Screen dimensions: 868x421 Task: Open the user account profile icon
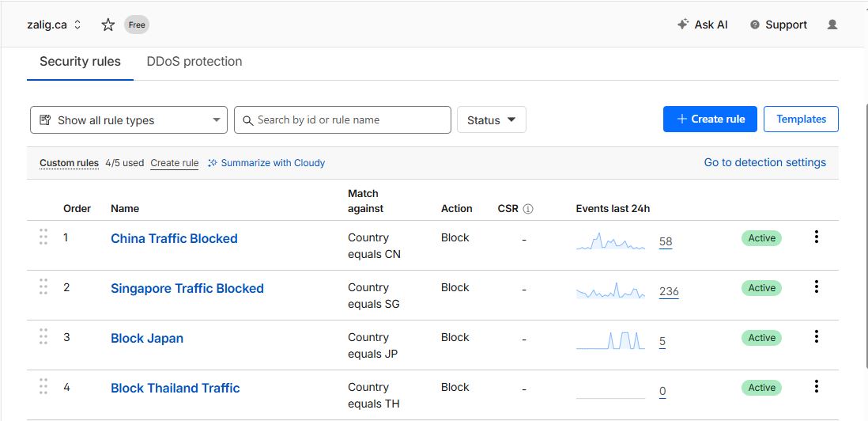pyautogui.click(x=832, y=25)
